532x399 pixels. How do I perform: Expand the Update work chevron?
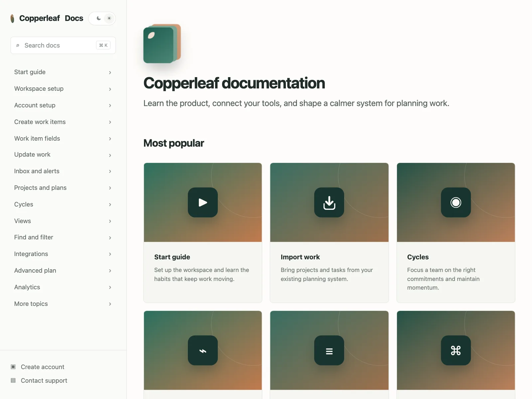coord(110,155)
